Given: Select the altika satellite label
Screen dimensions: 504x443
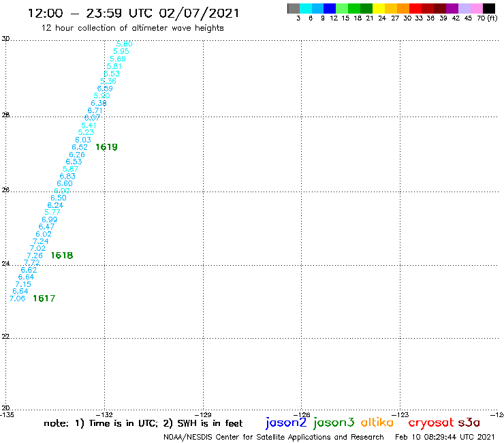Looking at the screenshot, I should tap(377, 423).
